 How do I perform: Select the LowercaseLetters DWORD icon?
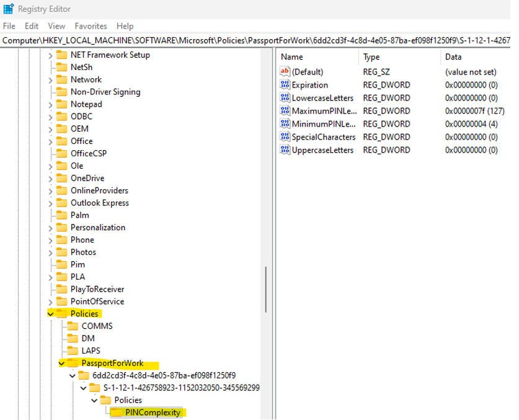point(285,98)
